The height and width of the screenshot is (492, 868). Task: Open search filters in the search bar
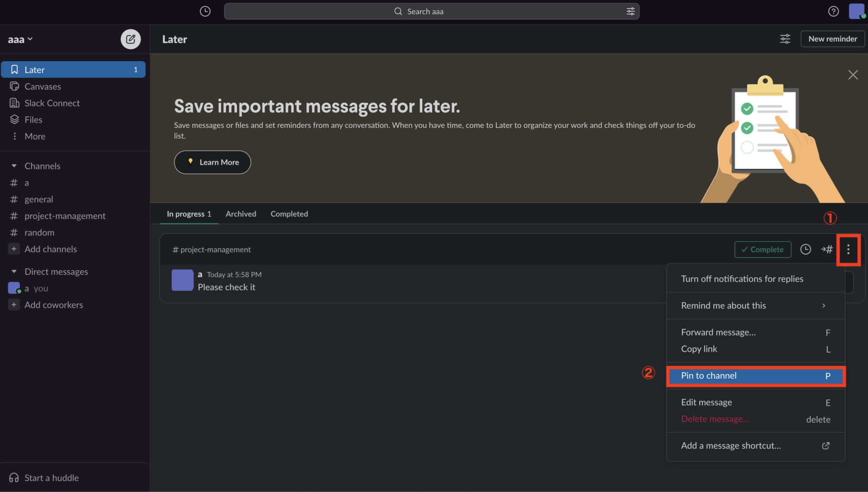coord(630,11)
